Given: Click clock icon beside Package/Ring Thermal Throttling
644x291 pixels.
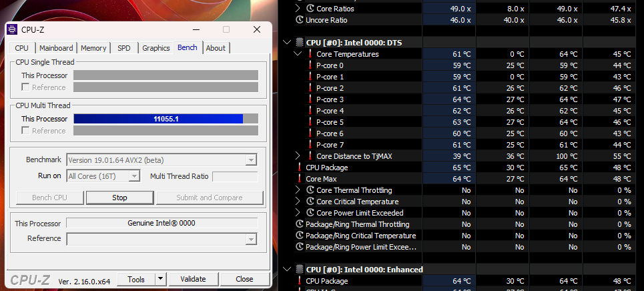Looking at the screenshot, I should pyautogui.click(x=300, y=224).
